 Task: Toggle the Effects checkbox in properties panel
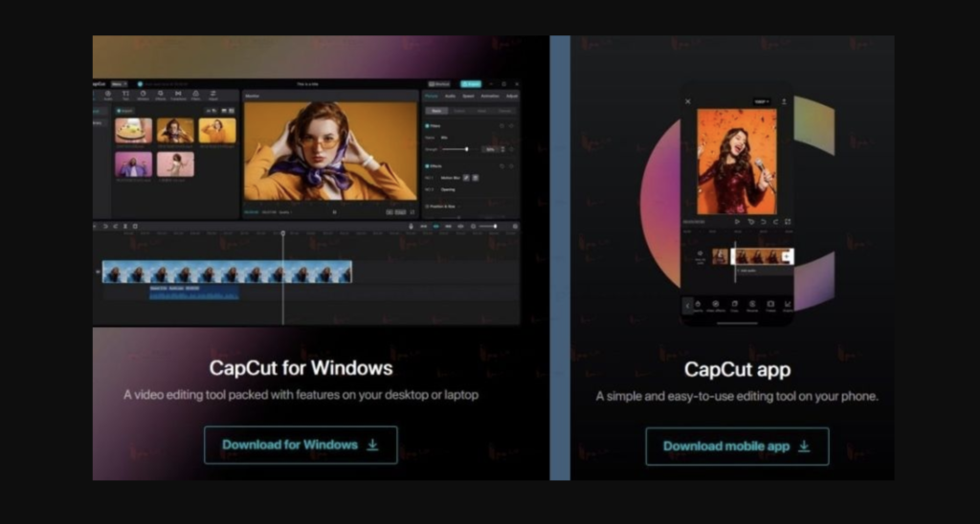427,165
